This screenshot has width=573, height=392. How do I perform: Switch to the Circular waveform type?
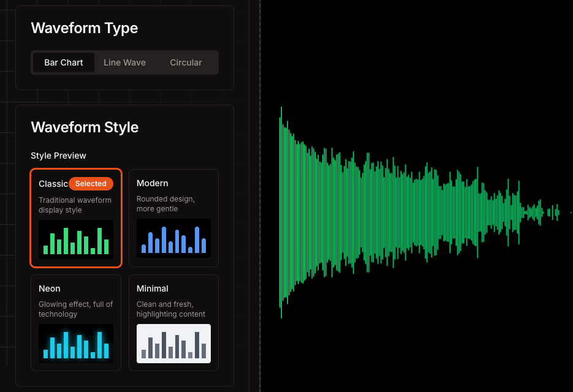point(186,62)
